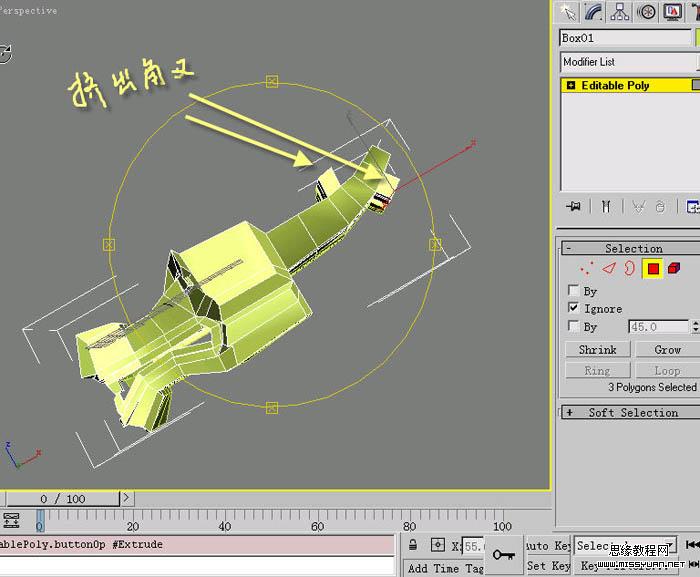Viewport: 700px width, 577px height.
Task: Open the Modifier List dropdown
Action: point(629,62)
